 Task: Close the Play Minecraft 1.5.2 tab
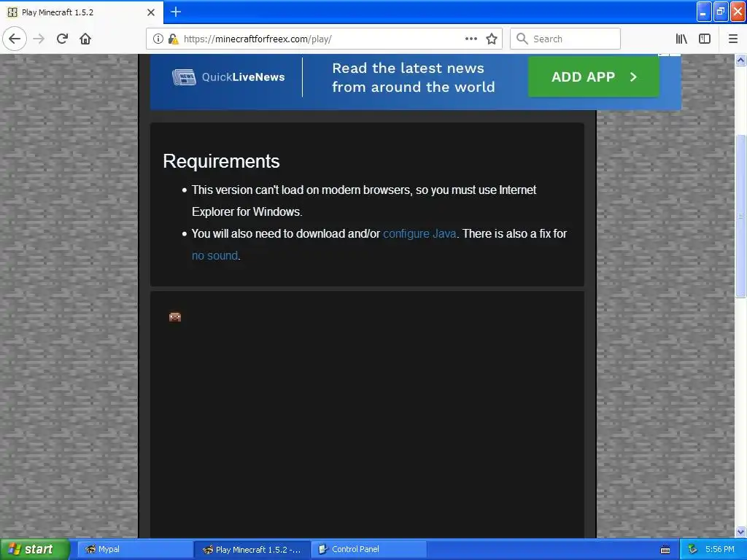[x=151, y=12]
